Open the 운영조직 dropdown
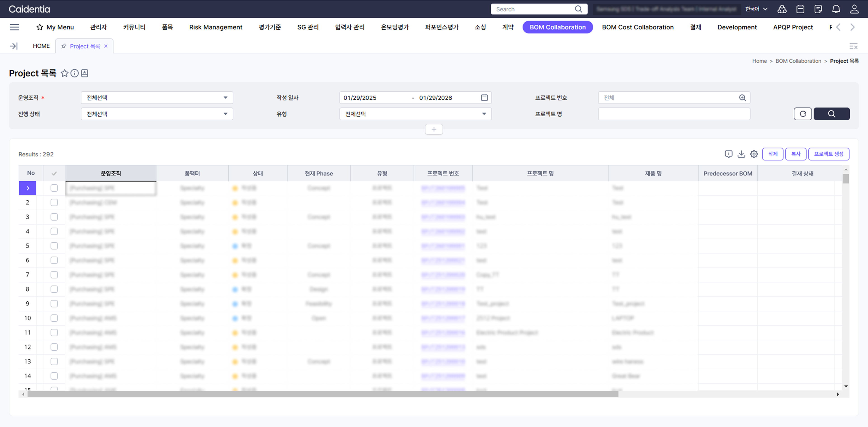Screen dimensions: 868x427 pyautogui.click(x=157, y=98)
